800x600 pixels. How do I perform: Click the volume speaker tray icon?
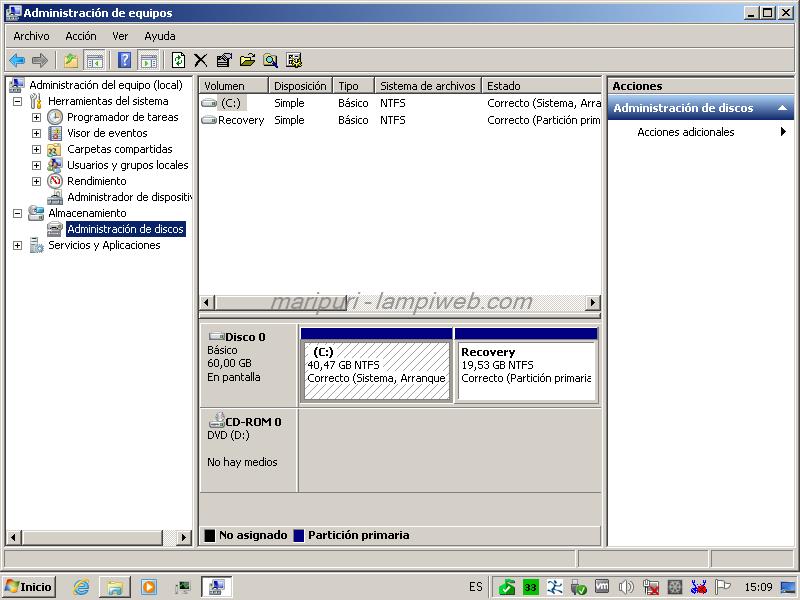[626, 587]
